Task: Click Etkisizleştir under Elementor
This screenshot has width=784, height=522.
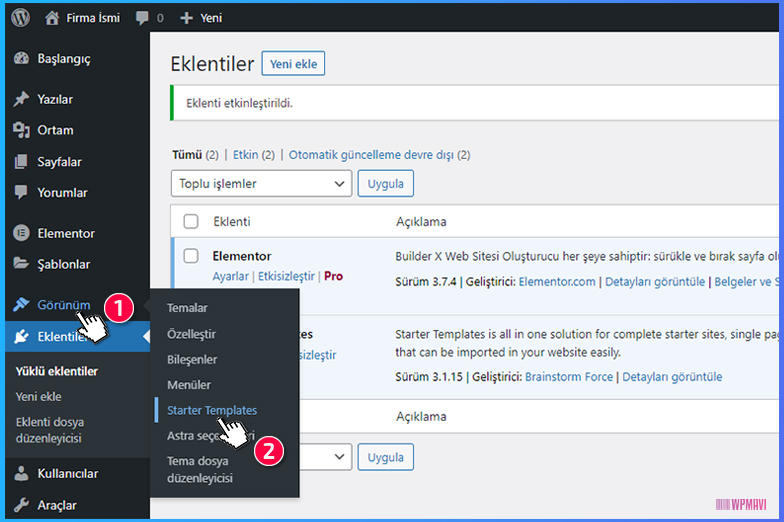Action: [x=286, y=276]
